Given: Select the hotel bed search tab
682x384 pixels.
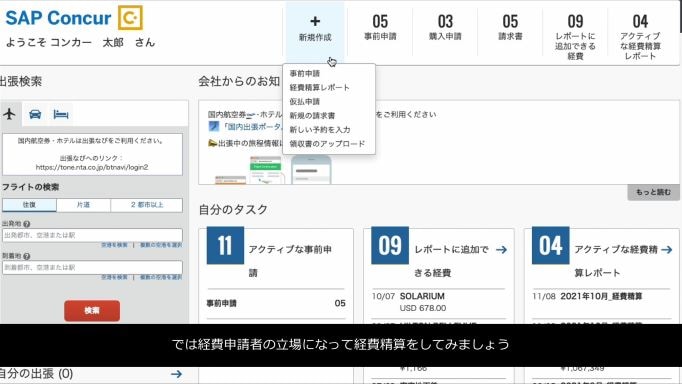Looking at the screenshot, I should click(x=60, y=114).
